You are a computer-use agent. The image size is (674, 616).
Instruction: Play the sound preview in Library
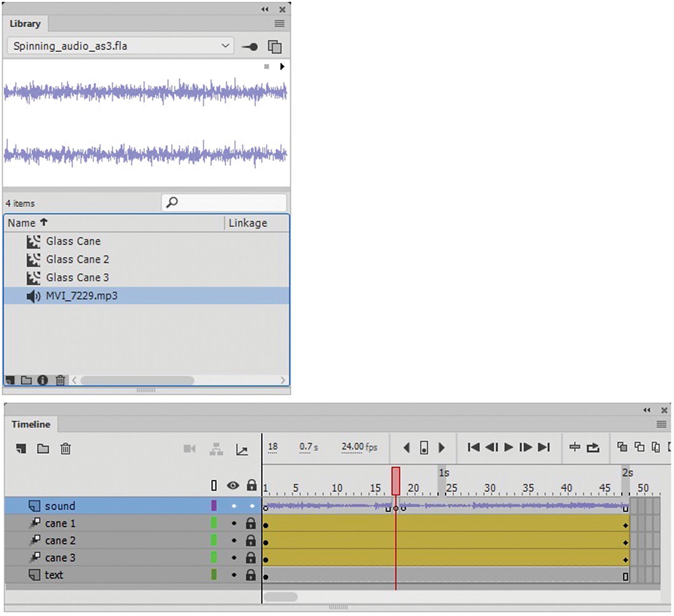click(282, 67)
